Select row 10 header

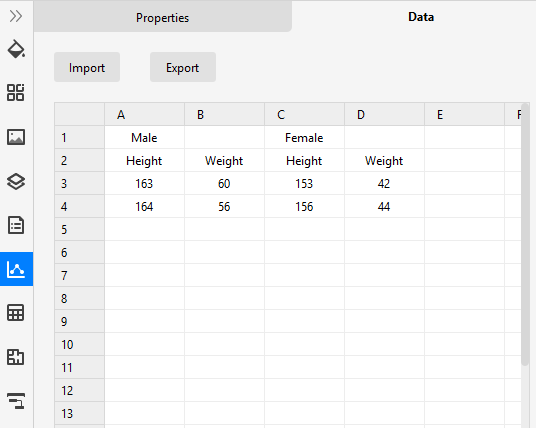tap(79, 344)
